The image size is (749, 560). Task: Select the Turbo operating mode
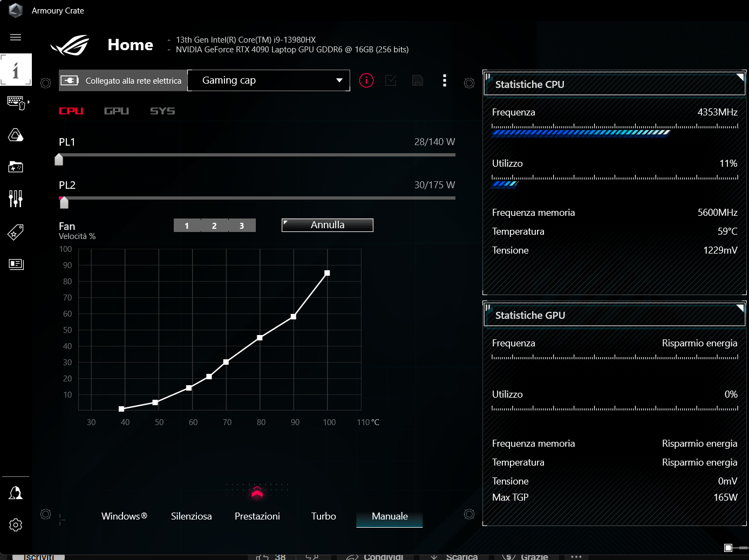click(323, 516)
